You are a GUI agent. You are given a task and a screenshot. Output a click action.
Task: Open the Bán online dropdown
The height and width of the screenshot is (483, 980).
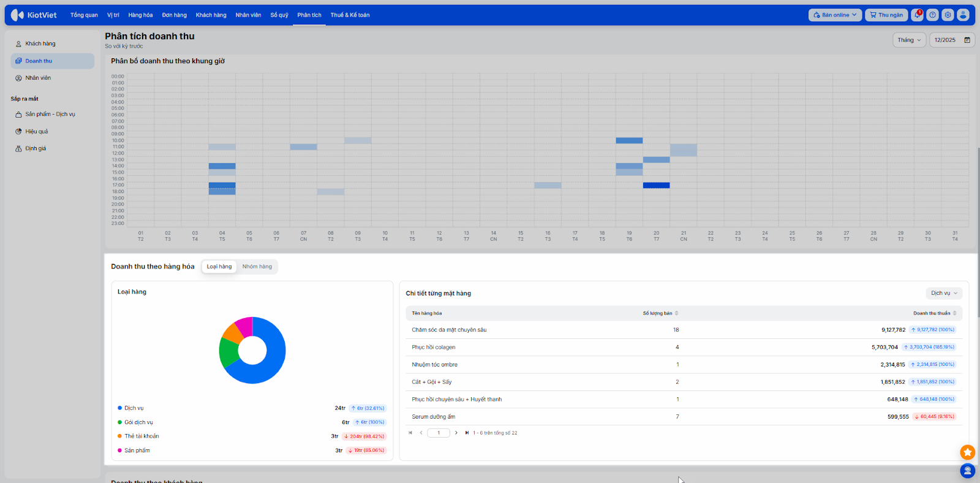tap(835, 15)
